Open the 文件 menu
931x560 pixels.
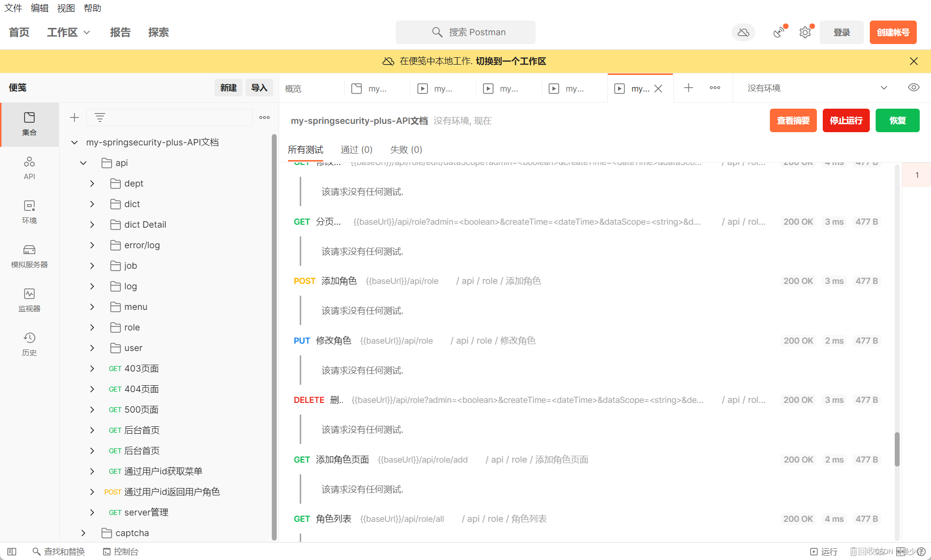coord(13,8)
